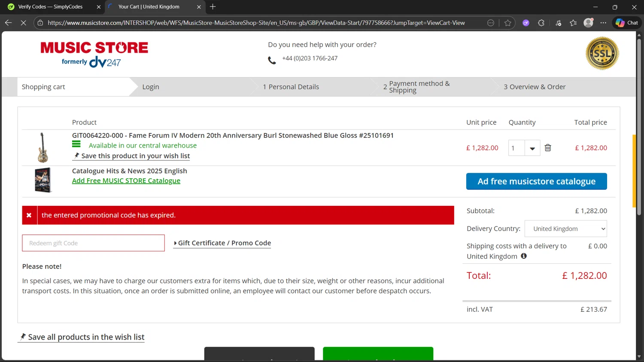Screen dimensions: 644x362
Task: View site information lock icon
Action: click(x=40, y=23)
